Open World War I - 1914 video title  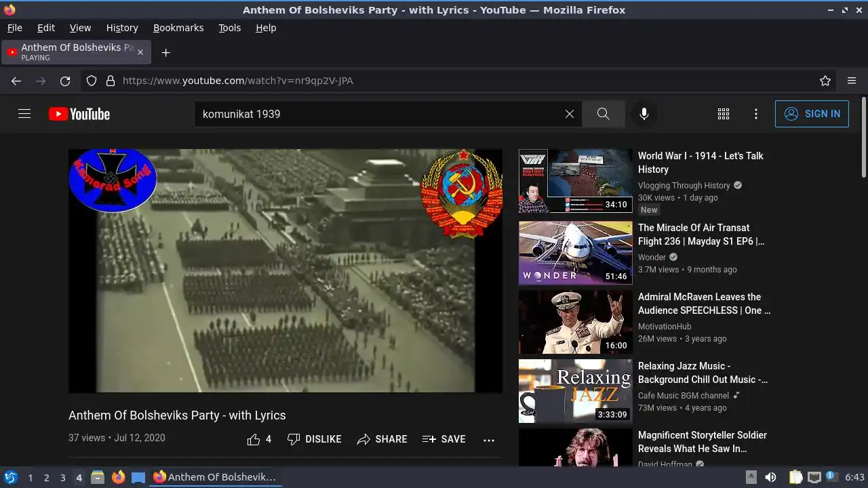click(701, 163)
